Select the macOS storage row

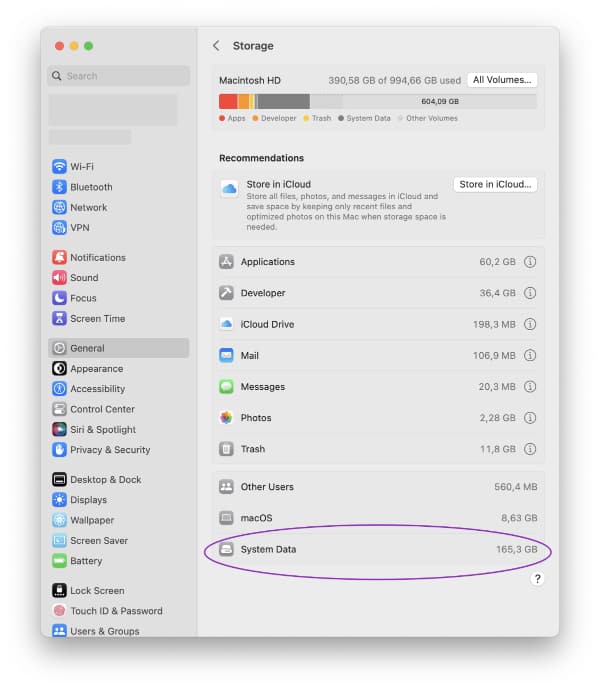tap(378, 518)
